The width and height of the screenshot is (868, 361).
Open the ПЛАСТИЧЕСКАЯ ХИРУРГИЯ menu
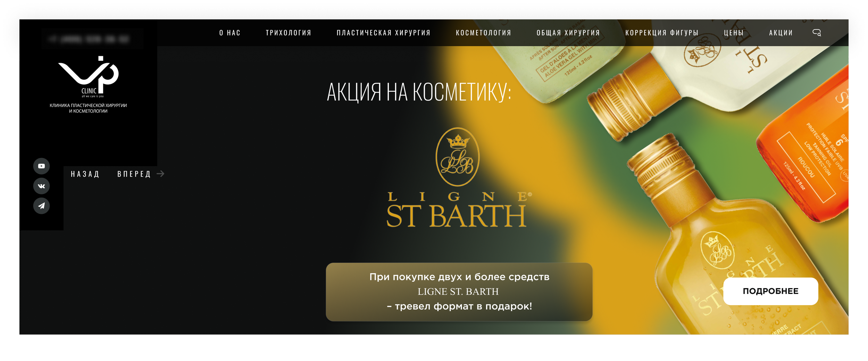click(384, 33)
